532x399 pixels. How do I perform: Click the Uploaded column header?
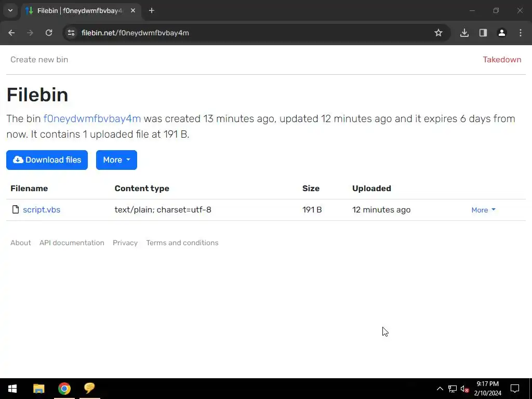[371, 188]
